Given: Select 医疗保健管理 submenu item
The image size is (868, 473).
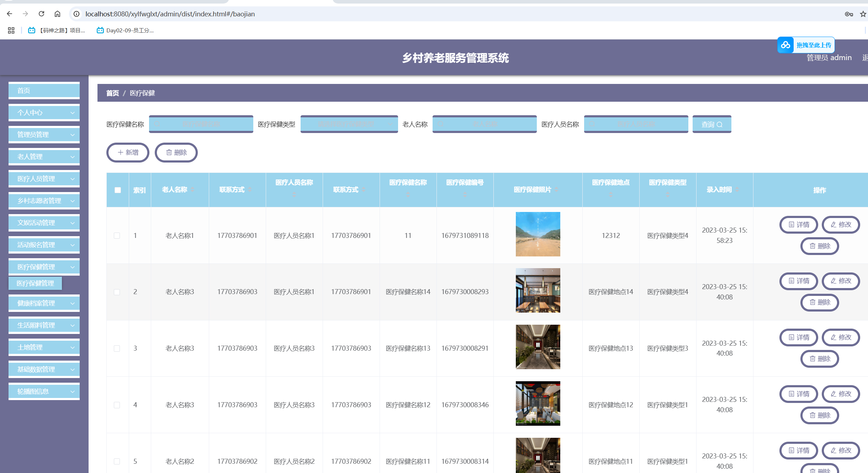Looking at the screenshot, I should tap(35, 283).
